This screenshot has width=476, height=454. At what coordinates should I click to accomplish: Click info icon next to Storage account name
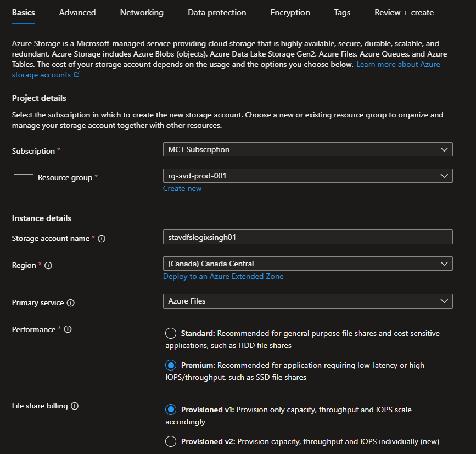(102, 239)
